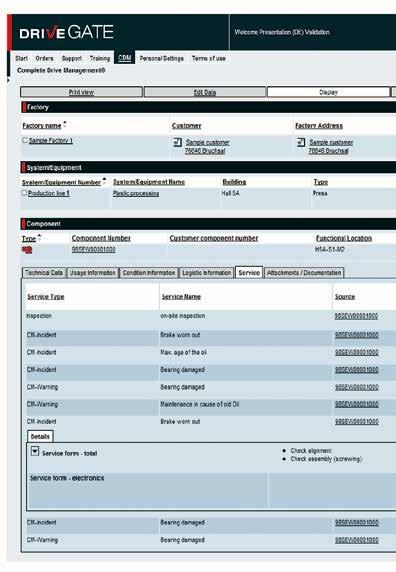Sort by Customer column header
This screenshot has height=572, width=396.
coord(186,126)
